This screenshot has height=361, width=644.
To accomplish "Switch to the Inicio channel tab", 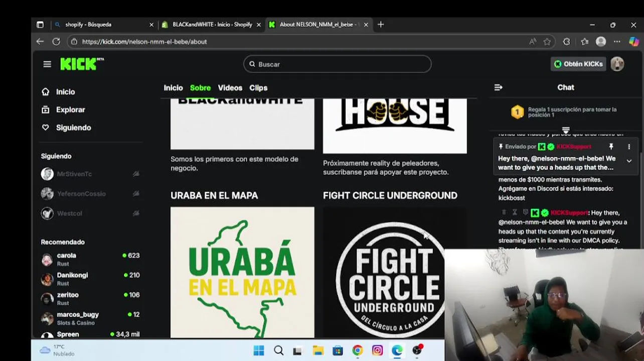I will (x=173, y=88).
